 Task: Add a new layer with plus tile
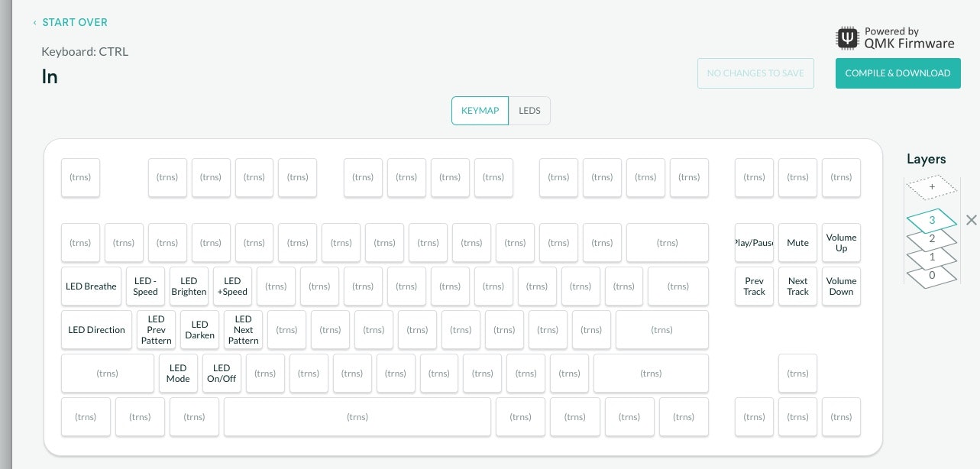coord(931,186)
